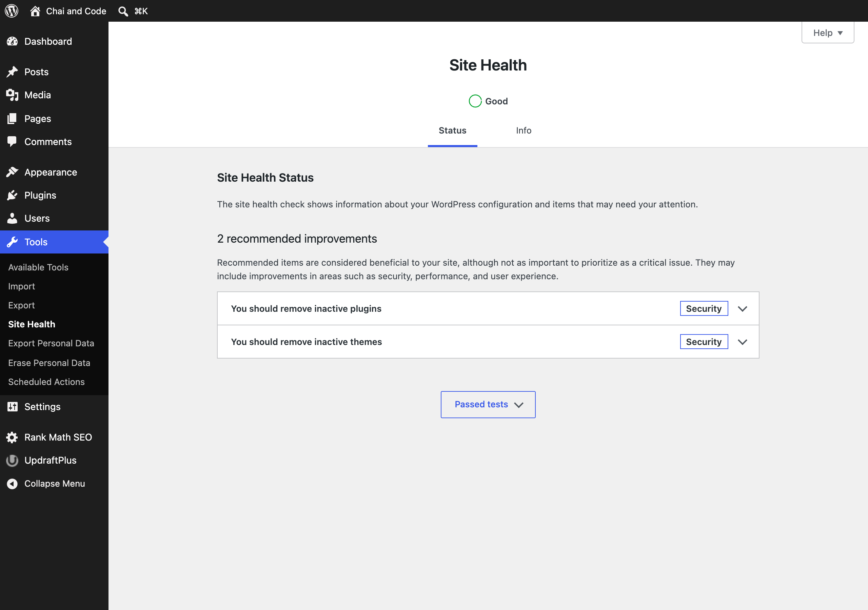Click the Dashboard gauge icon
Screen dimensions: 868x610
pos(12,41)
